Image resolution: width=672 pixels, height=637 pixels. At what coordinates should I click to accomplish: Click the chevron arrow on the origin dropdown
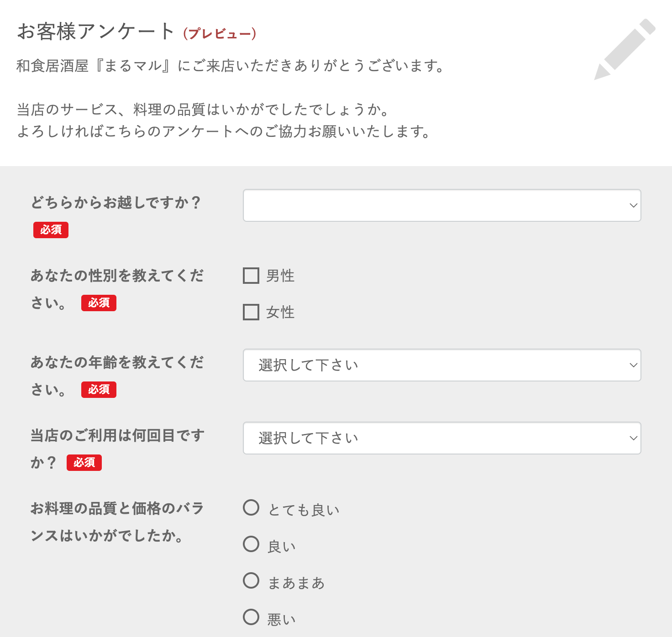633,205
